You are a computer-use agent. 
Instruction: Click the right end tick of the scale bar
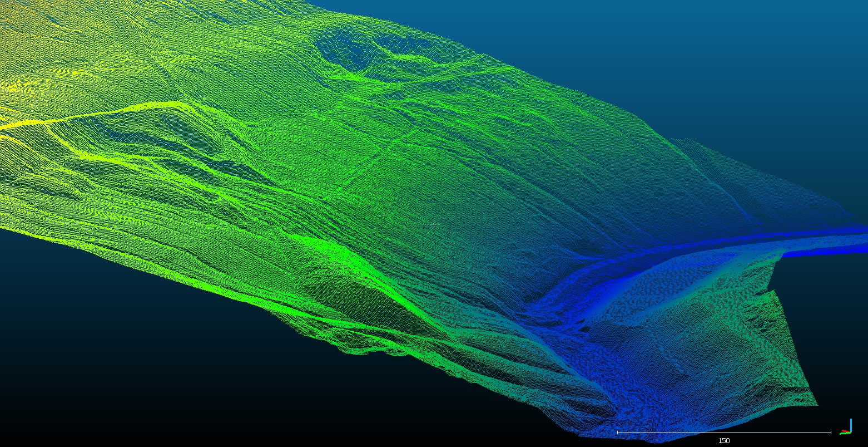831,432
